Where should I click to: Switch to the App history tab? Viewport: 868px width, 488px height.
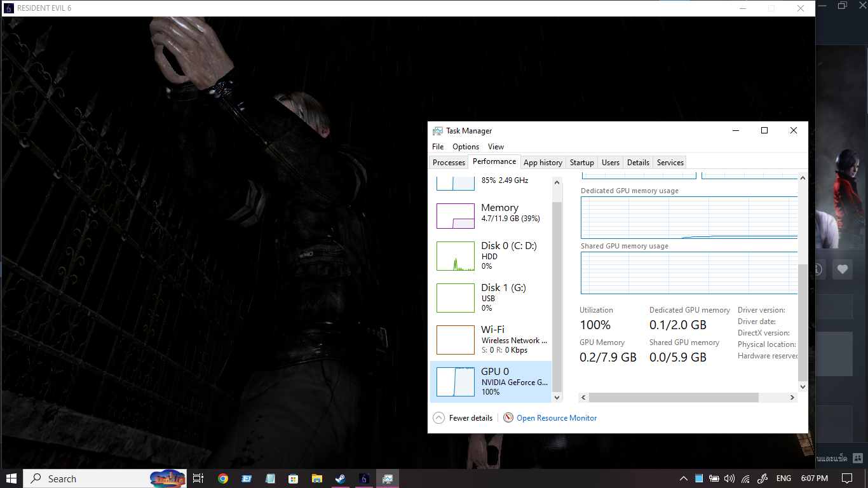pos(543,163)
